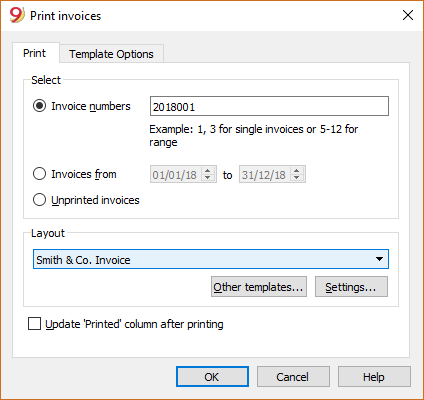Click the Cancel button
This screenshot has width=424, height=400.
tap(293, 377)
